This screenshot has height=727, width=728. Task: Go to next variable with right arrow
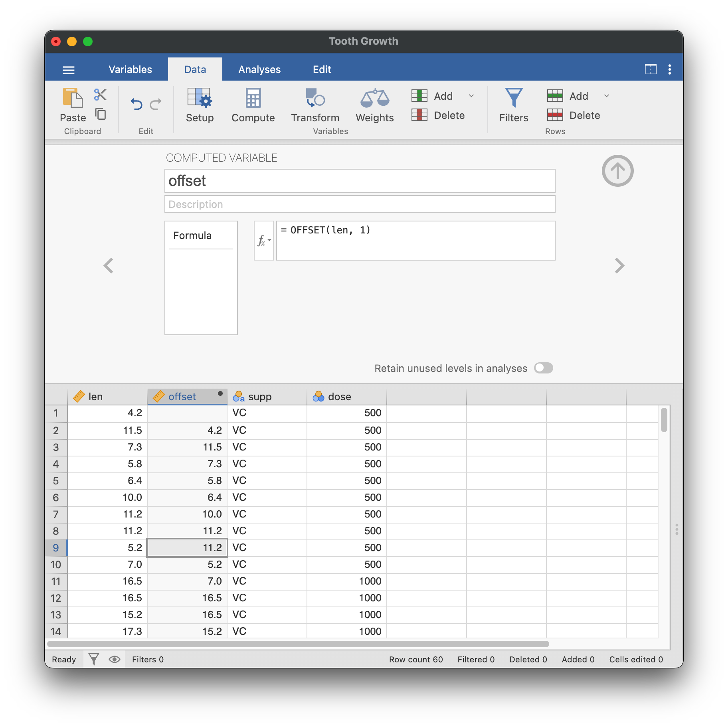coord(619,266)
